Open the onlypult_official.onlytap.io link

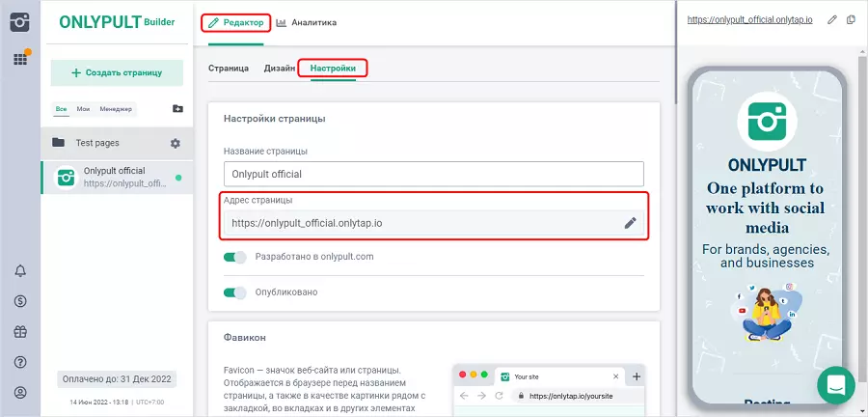click(x=748, y=20)
